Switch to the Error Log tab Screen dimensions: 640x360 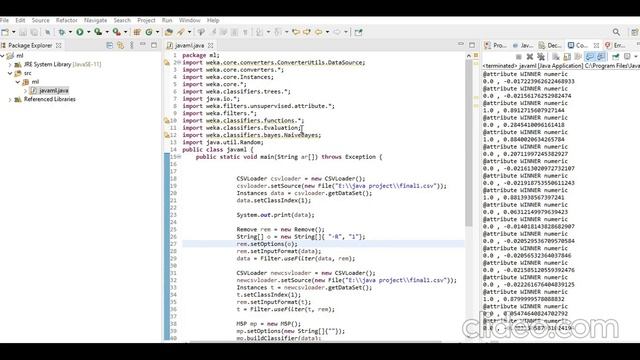pos(615,45)
